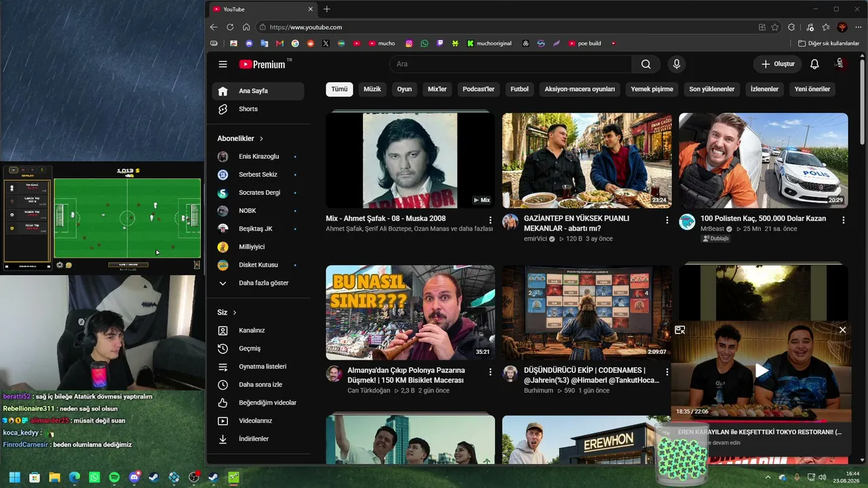Open the CODENAMES video thumbnail

coord(587,312)
